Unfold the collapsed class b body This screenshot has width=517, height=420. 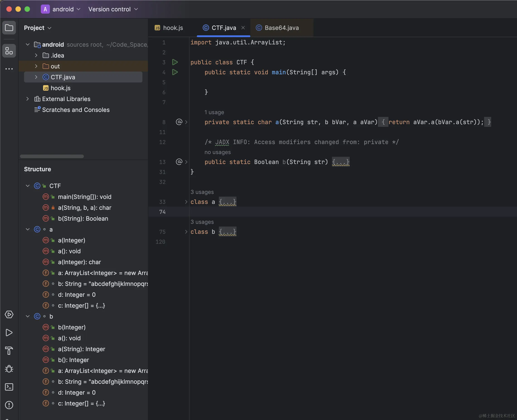(x=227, y=232)
